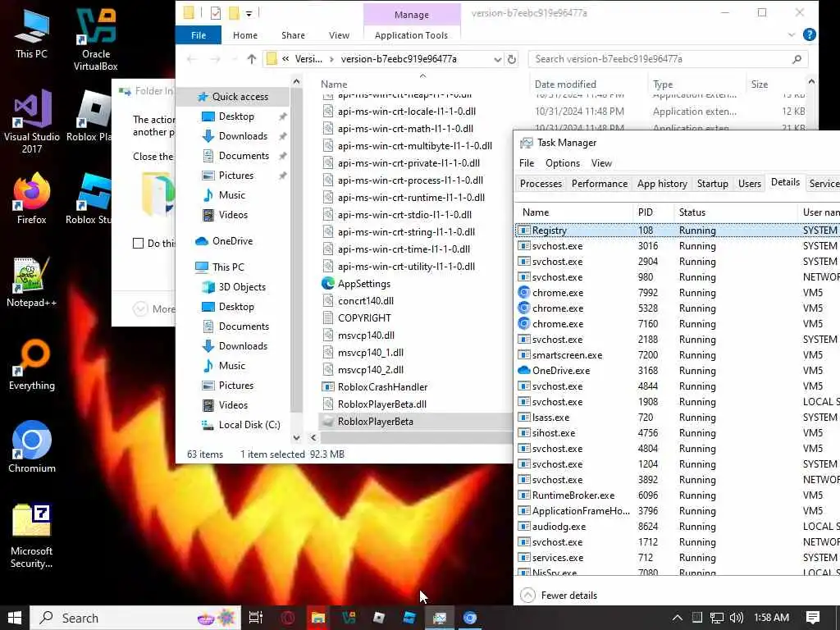Open the Share ribbon tab
Screen dimensions: 840x630
[x=293, y=34]
